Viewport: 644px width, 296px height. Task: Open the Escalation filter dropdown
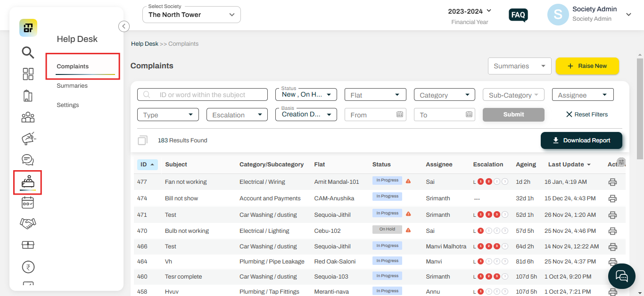(237, 115)
